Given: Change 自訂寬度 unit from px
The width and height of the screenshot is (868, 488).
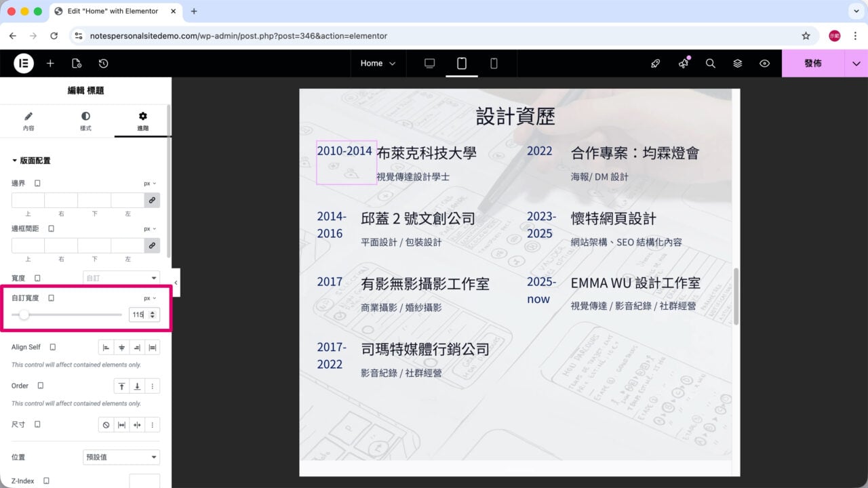Looking at the screenshot, I should (150, 298).
